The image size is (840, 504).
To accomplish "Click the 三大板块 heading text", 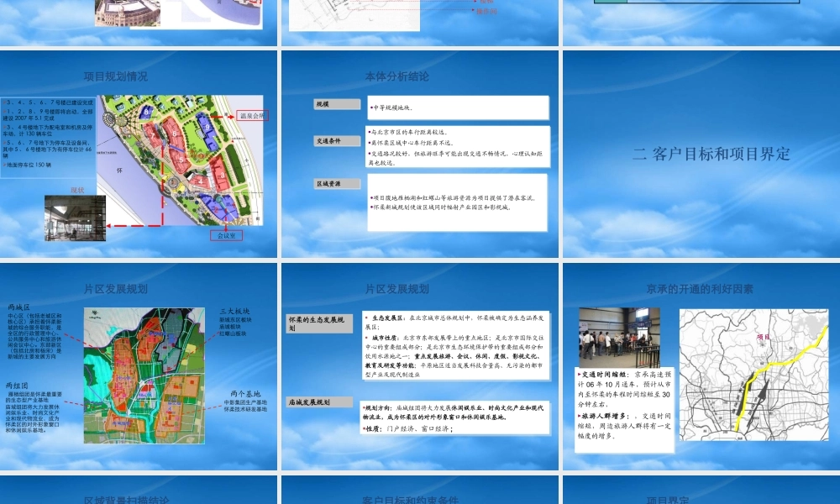I will (x=234, y=311).
